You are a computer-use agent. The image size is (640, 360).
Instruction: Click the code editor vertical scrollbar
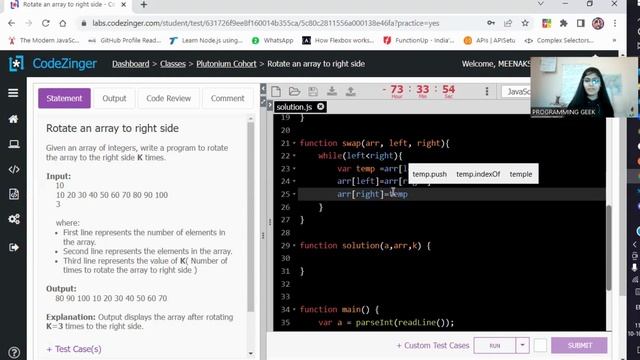pos(609,248)
